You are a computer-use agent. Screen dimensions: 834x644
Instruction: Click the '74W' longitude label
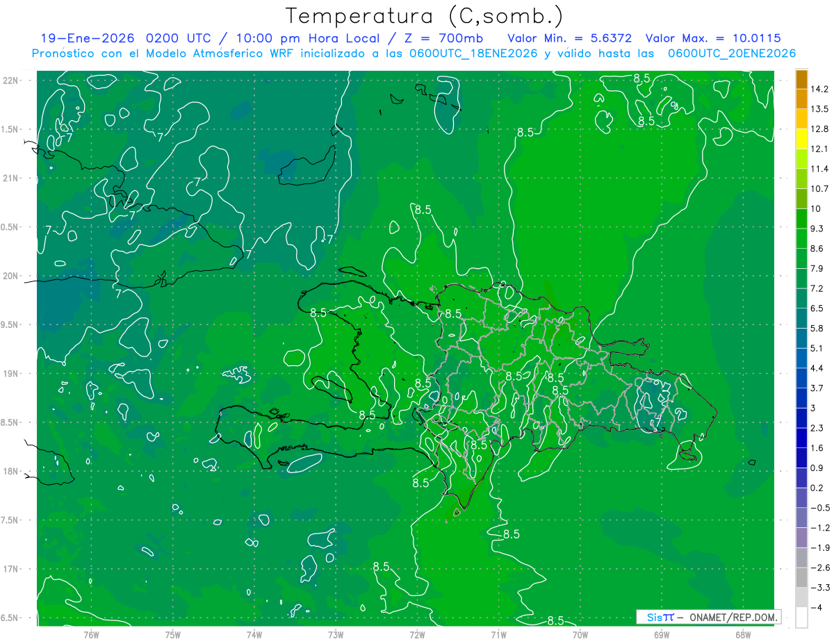tap(254, 634)
